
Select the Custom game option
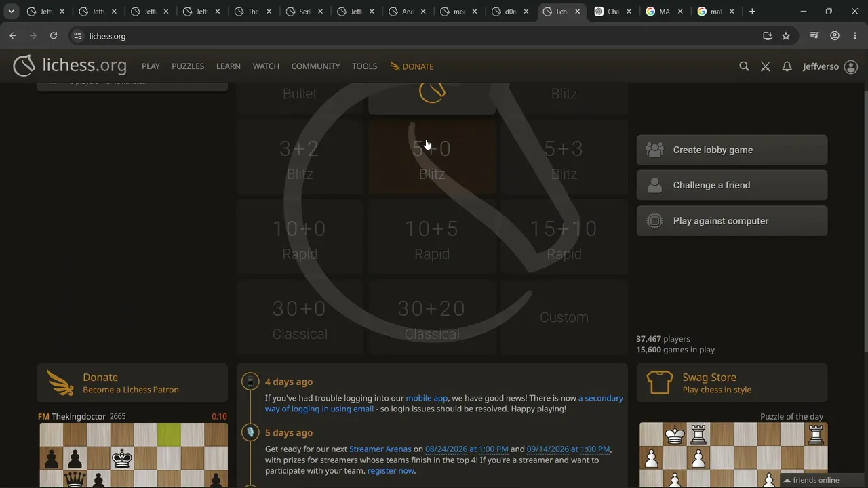point(564,317)
